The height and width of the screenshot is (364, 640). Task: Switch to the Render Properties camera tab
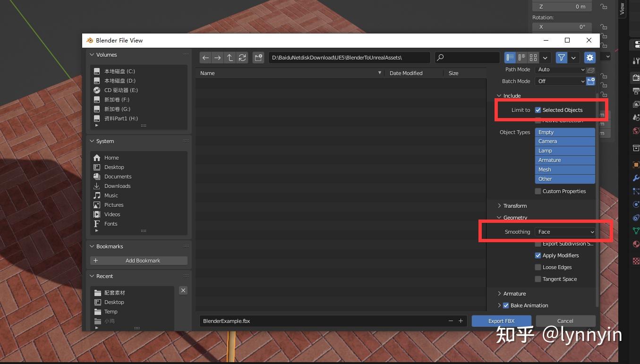coord(635,77)
